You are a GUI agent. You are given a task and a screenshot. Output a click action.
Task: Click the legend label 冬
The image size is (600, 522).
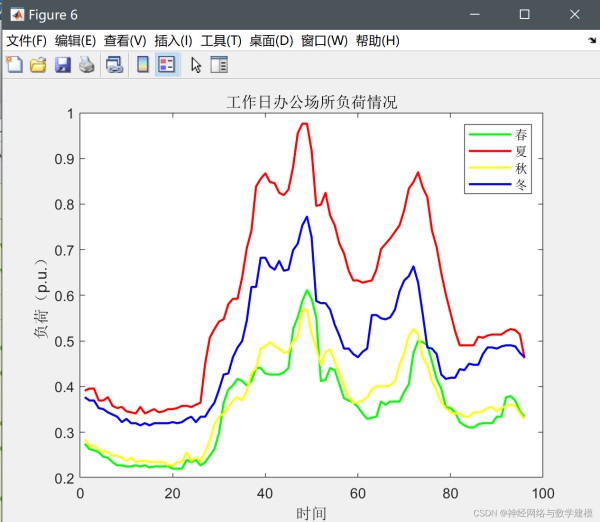click(x=521, y=185)
